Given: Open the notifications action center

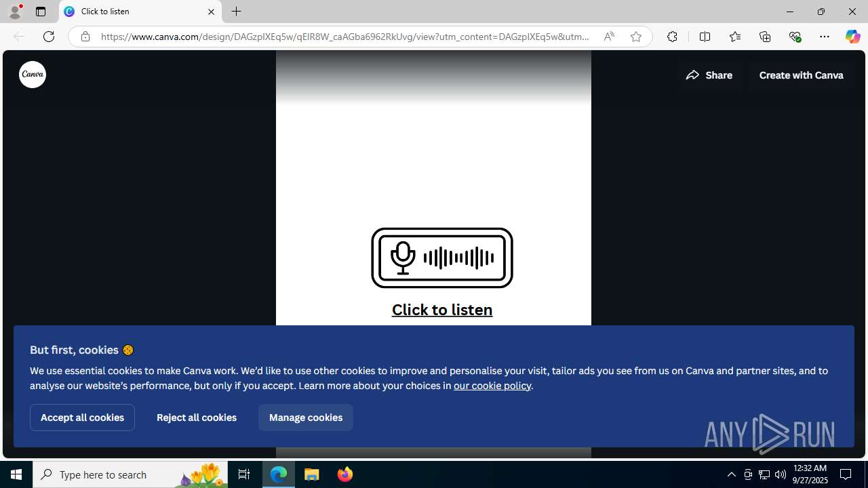Looking at the screenshot, I should point(846,474).
